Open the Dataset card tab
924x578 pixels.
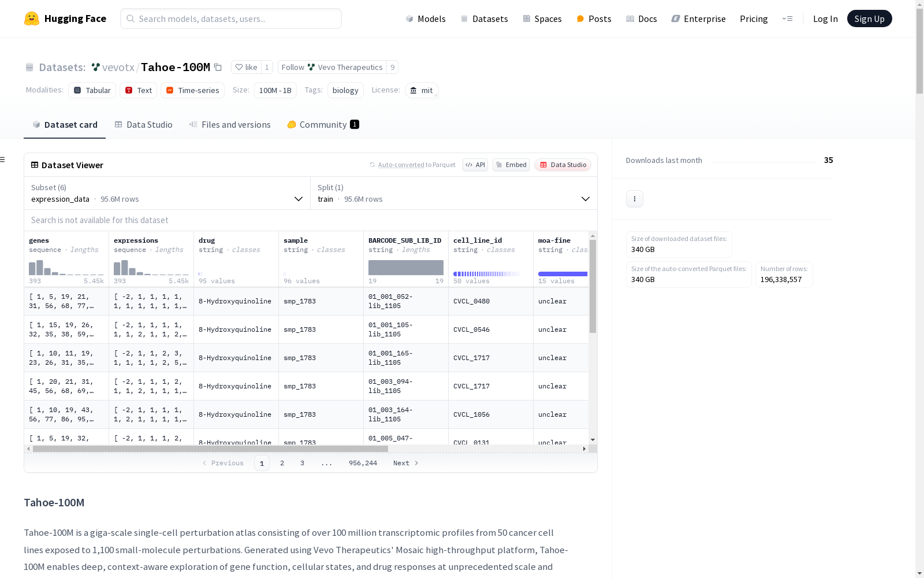point(65,125)
